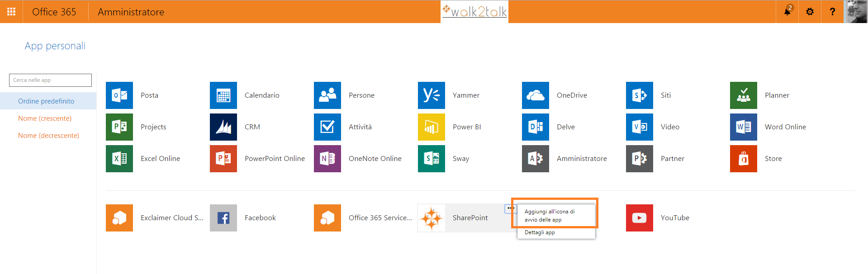Open the Attività tasks icon
Screen dimensions: 868x274
(327, 127)
